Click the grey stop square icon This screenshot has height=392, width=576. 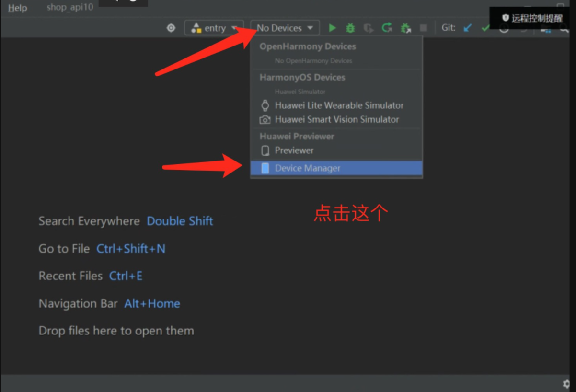pos(423,28)
